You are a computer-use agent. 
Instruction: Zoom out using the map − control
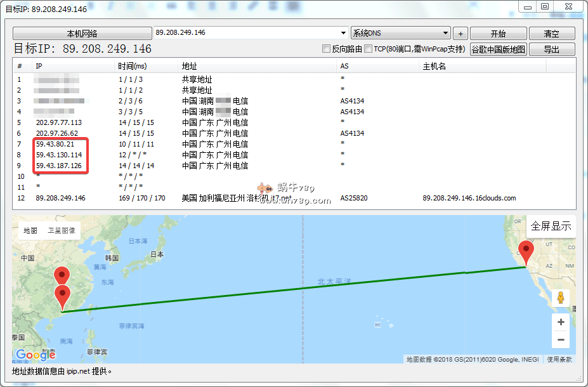[x=561, y=339]
